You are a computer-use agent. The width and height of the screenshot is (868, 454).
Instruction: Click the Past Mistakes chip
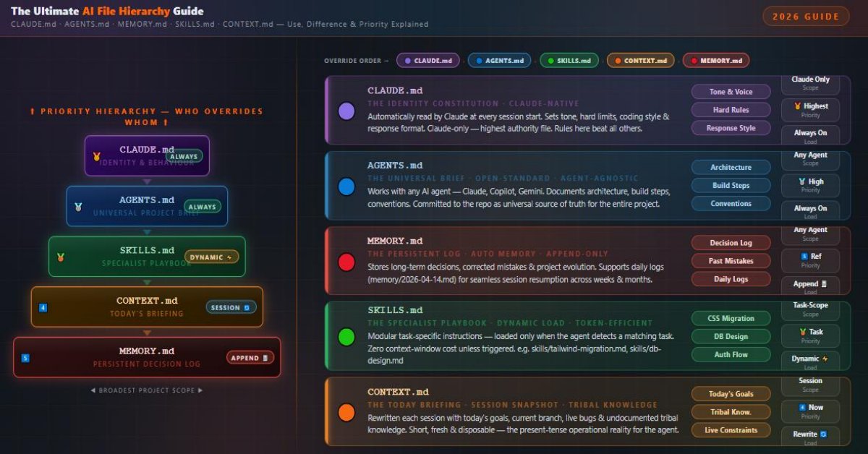731,261
